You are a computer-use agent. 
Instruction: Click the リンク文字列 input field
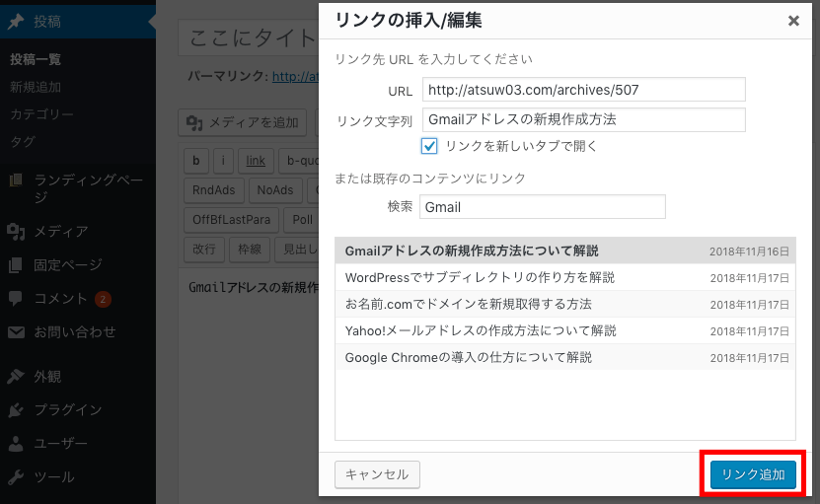coord(583,119)
